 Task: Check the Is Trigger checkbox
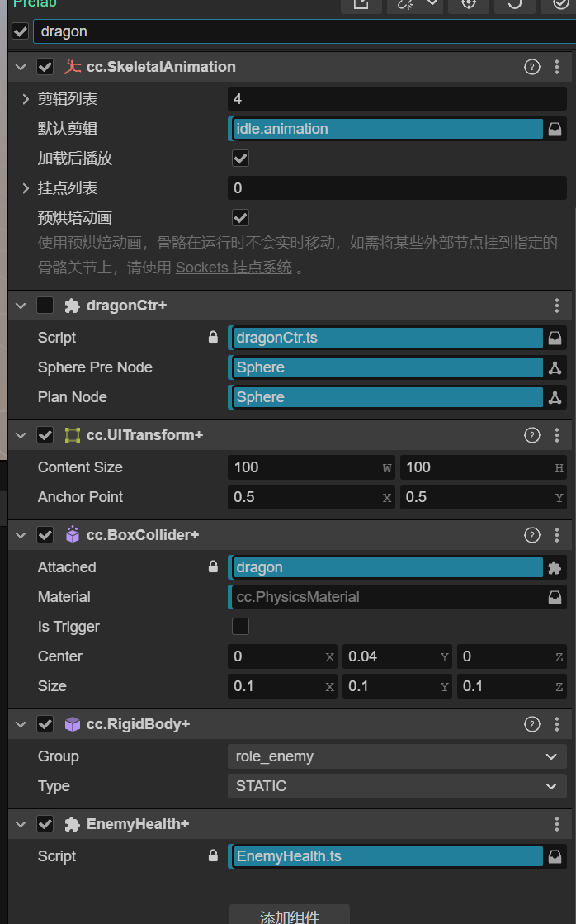[x=240, y=627]
